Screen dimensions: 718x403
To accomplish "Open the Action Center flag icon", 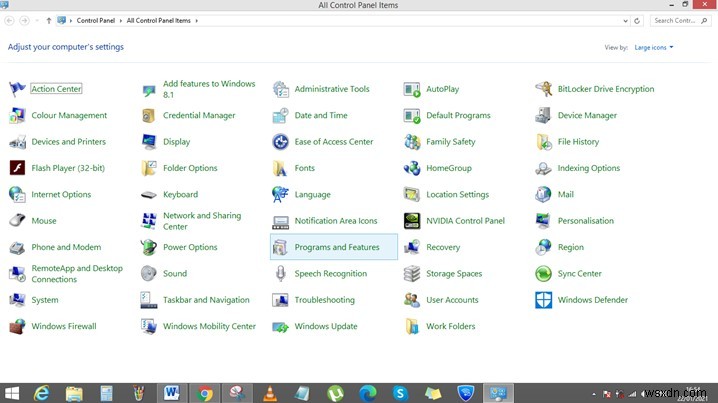I will (17, 89).
